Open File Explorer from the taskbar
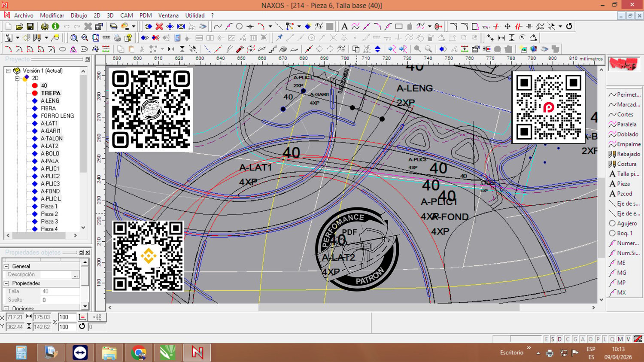This screenshot has width=644, height=362. [109, 353]
